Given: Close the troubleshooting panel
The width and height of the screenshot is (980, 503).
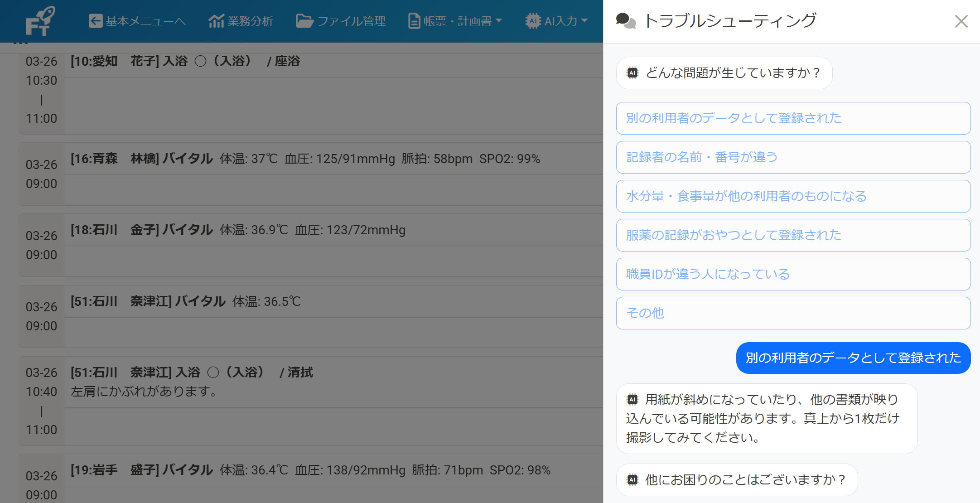Looking at the screenshot, I should pyautogui.click(x=961, y=21).
